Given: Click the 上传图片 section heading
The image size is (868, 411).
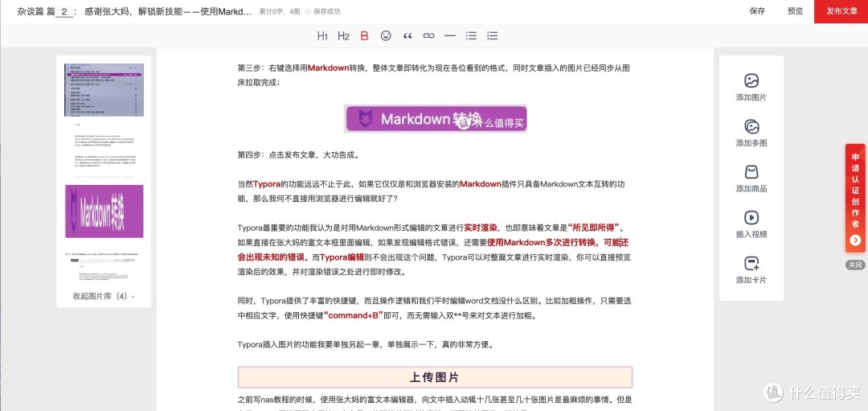Looking at the screenshot, I should pos(435,377).
